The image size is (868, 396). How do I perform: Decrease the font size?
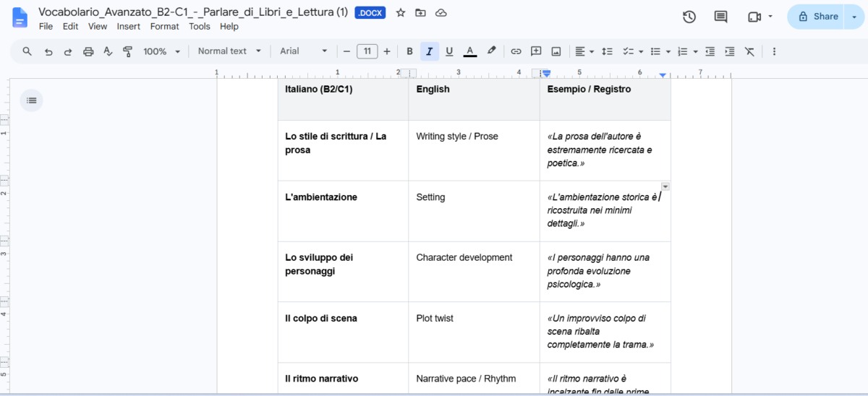[x=346, y=51]
